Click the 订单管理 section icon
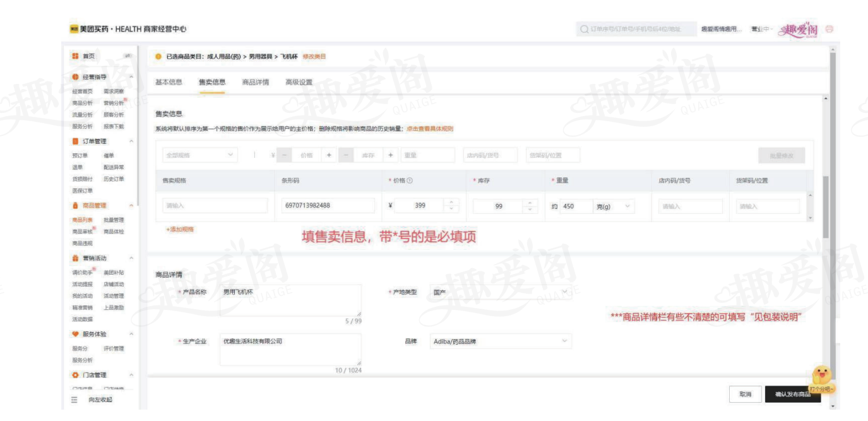868x421 pixels. coord(75,141)
